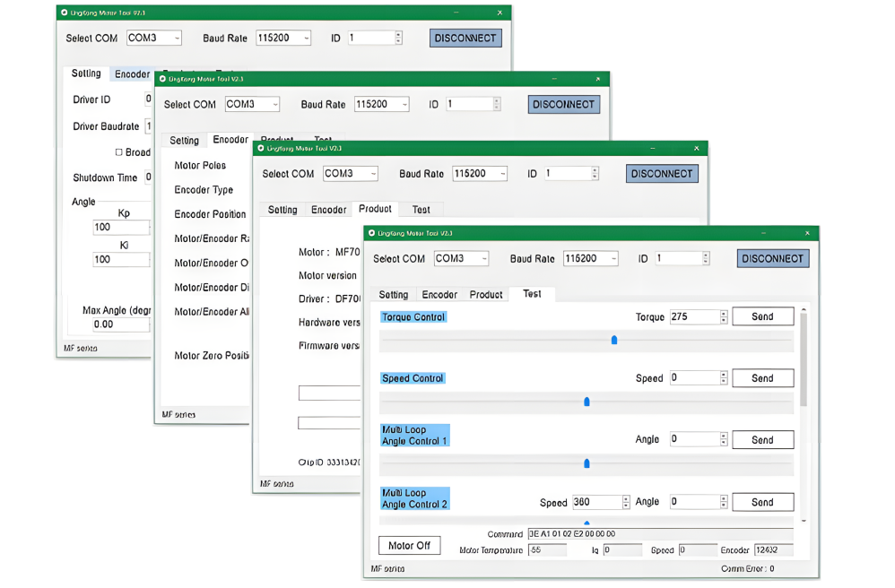The width and height of the screenshot is (895, 588).
Task: Select Product tab in third window
Action: (375, 209)
